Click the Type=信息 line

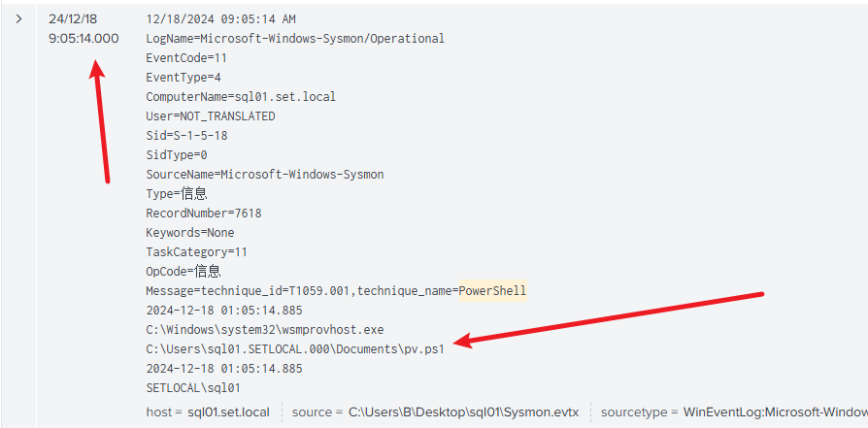177,194
